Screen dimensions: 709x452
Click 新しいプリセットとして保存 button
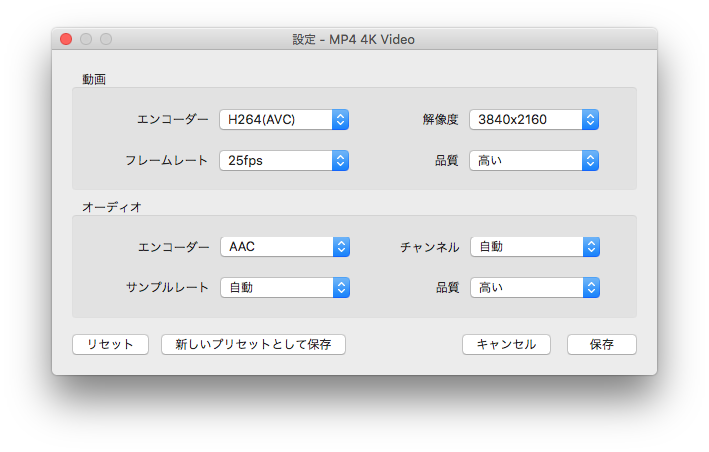pos(253,344)
